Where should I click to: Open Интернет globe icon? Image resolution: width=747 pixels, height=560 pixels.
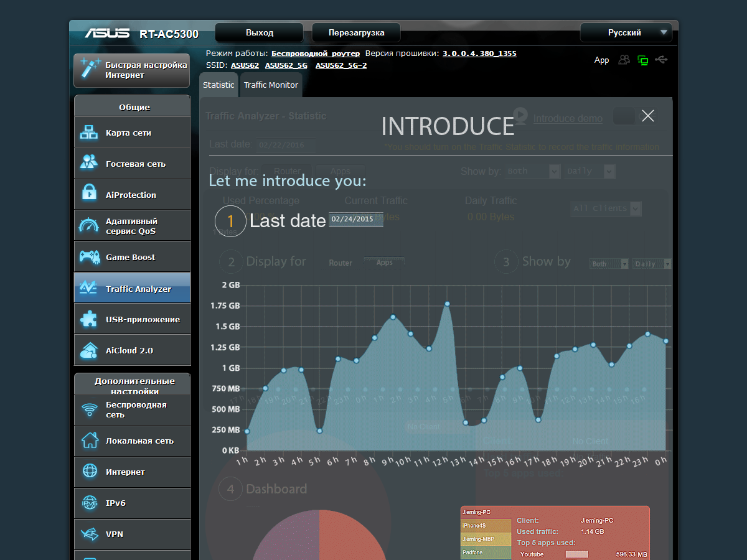[90, 472]
